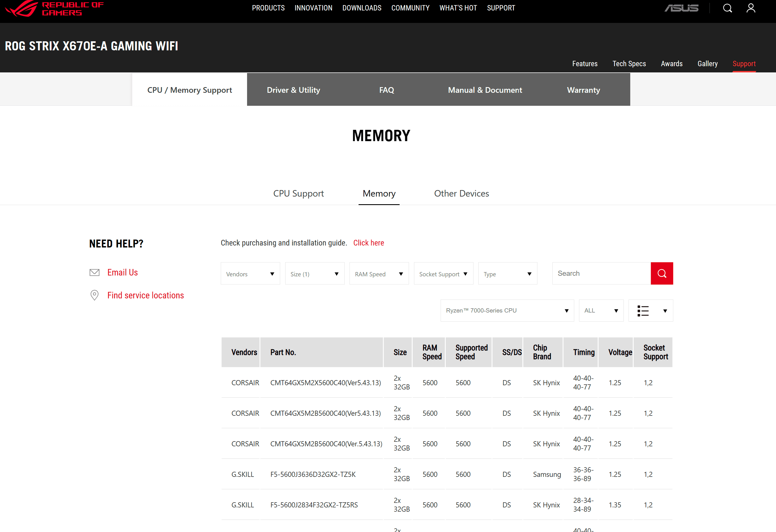Open the Find service locations link

[145, 295]
